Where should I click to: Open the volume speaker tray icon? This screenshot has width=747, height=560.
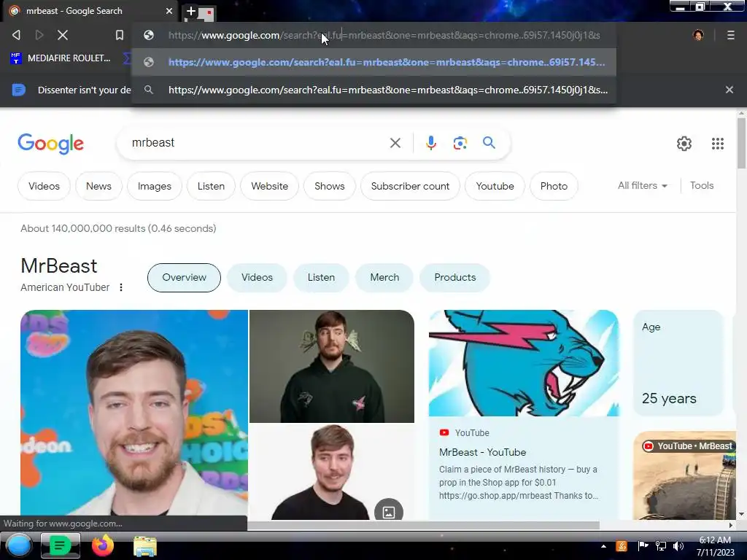pos(678,546)
